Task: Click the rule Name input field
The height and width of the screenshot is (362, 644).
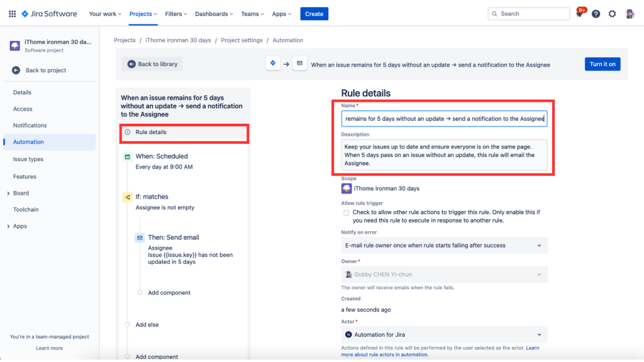Action: 444,119
